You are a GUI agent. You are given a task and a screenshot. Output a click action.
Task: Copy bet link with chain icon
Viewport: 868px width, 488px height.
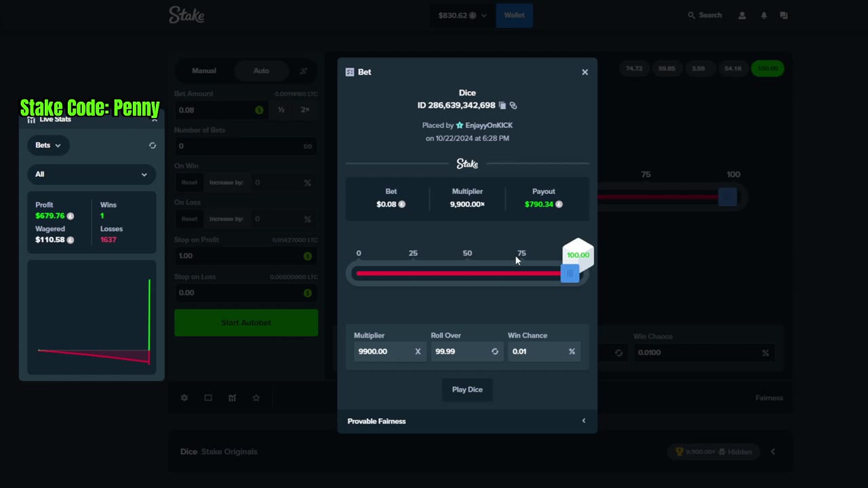click(x=513, y=105)
